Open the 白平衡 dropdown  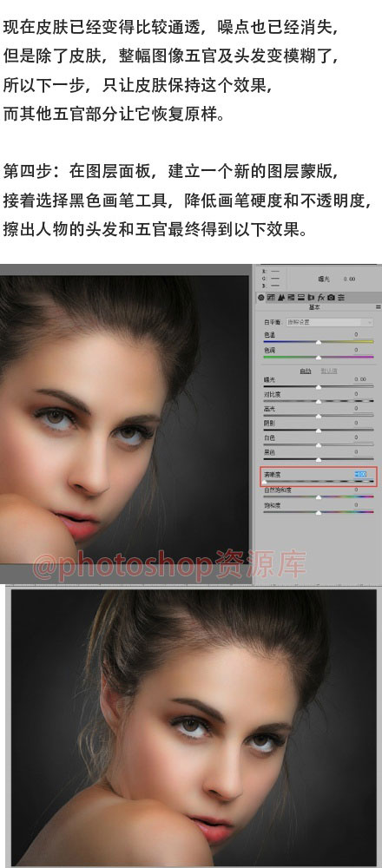pyautogui.click(x=329, y=322)
